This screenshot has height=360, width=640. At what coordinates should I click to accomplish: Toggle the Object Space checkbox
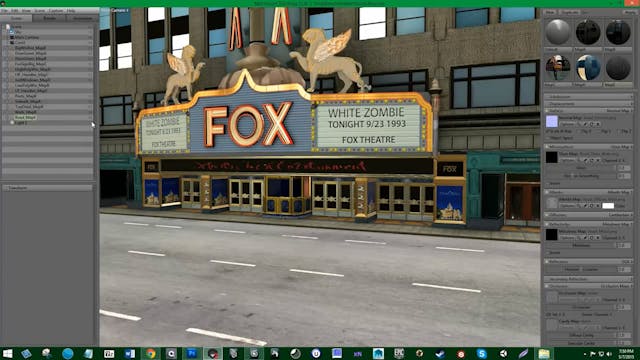(548, 138)
